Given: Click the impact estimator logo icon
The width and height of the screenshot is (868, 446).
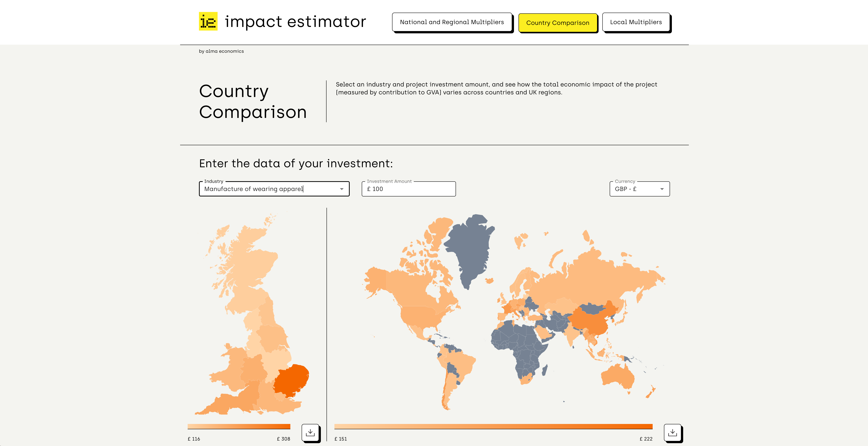Looking at the screenshot, I should click(x=208, y=21).
